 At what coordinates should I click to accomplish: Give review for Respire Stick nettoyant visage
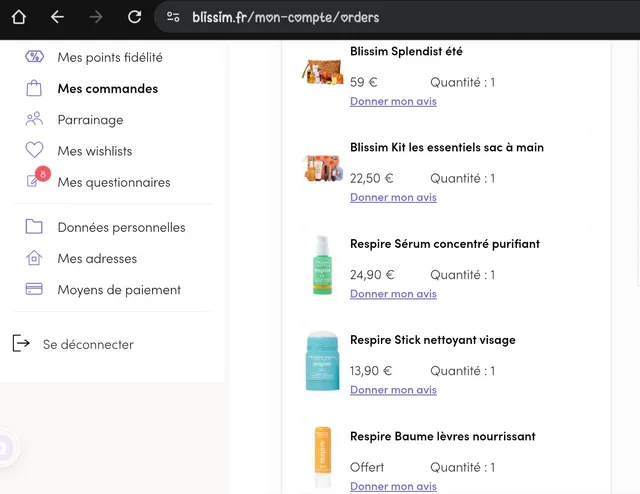point(393,390)
